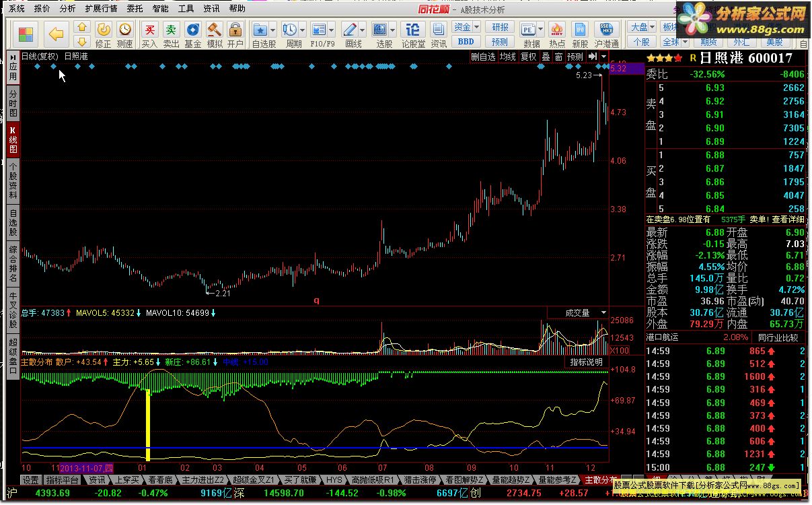Select the yellow up arrow in the toolbar
Viewport: 812px width, 505px height.
click(82, 28)
